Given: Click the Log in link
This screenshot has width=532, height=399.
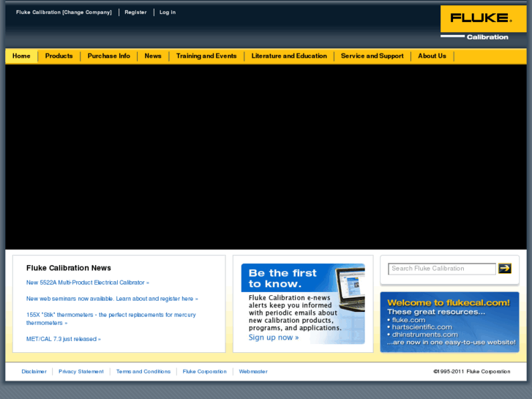Looking at the screenshot, I should tap(168, 12).
